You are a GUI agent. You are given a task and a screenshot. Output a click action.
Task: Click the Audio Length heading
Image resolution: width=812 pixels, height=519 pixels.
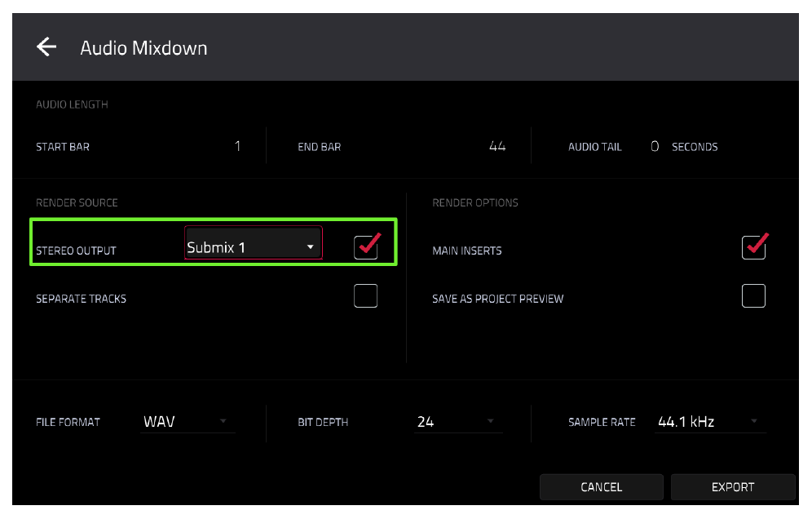click(x=72, y=104)
